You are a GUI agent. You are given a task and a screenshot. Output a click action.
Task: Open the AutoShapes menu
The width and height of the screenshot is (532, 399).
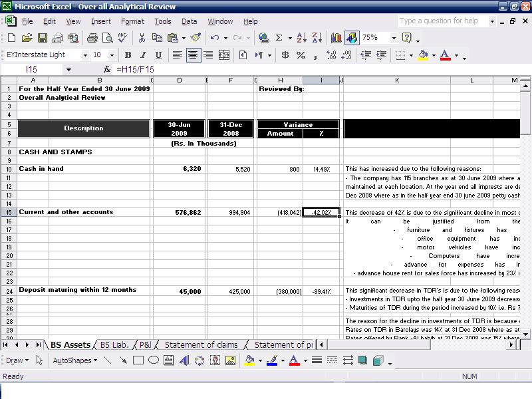tap(74, 360)
